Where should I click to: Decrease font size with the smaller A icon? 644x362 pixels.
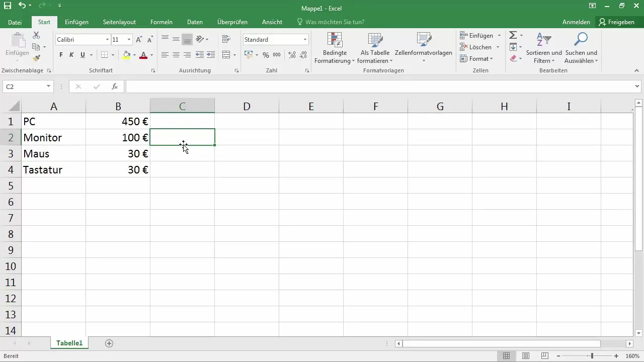click(150, 39)
